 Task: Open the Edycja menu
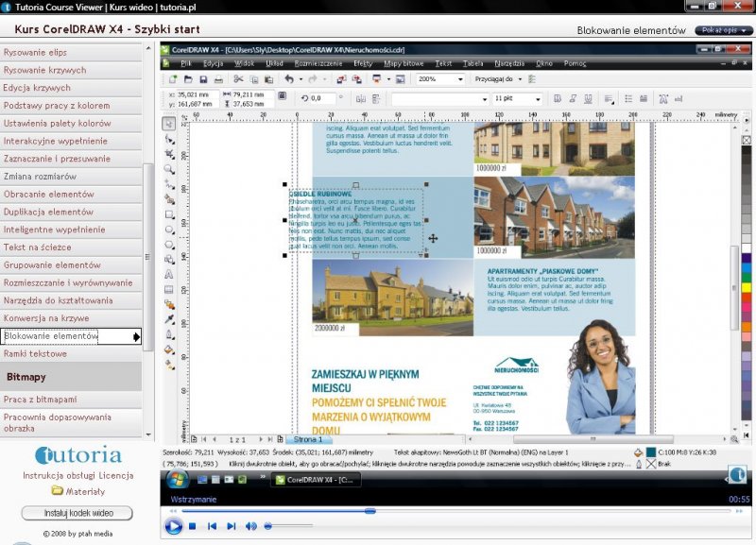click(x=213, y=63)
